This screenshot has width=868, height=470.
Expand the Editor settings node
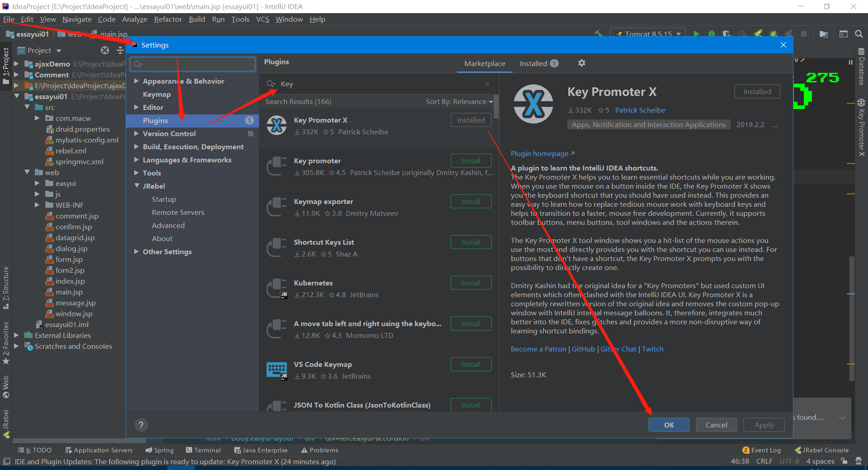tap(136, 107)
